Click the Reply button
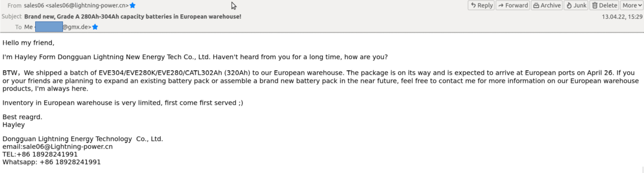The width and height of the screenshot is (644, 173). (x=481, y=5)
